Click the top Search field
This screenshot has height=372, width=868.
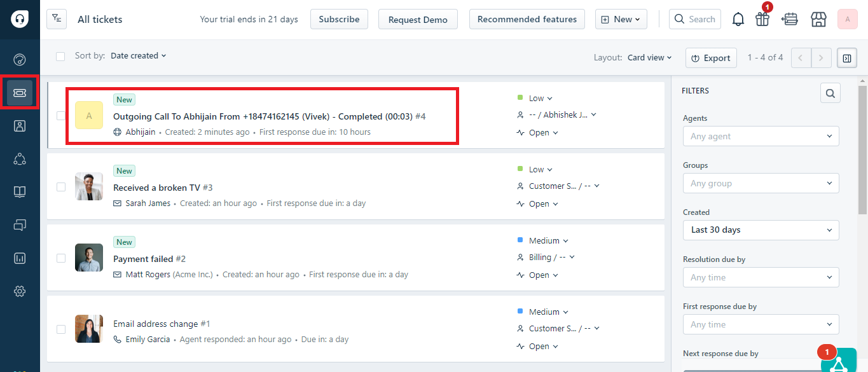point(695,19)
